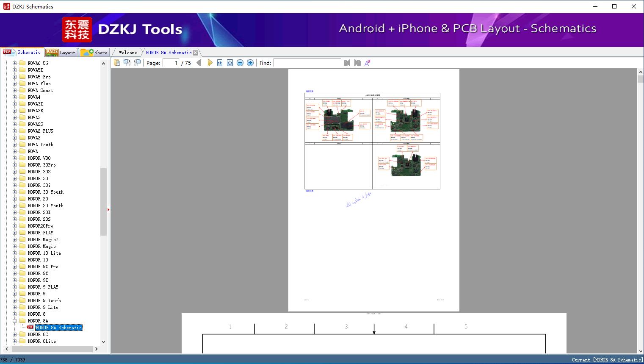Select the NOVA3E tree item
644x364 pixels.
35,111
